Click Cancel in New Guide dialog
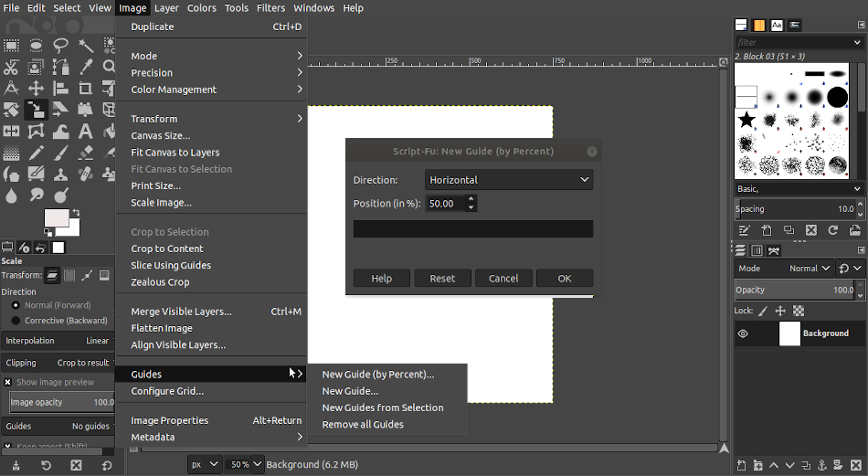 pos(503,279)
